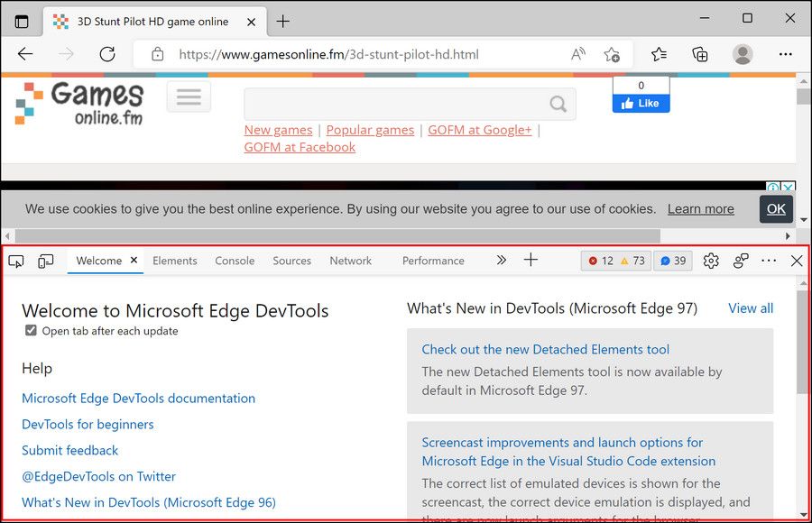The height and width of the screenshot is (523, 812).
Task: Expand the More tabs chevron in DevTools
Action: click(x=501, y=261)
